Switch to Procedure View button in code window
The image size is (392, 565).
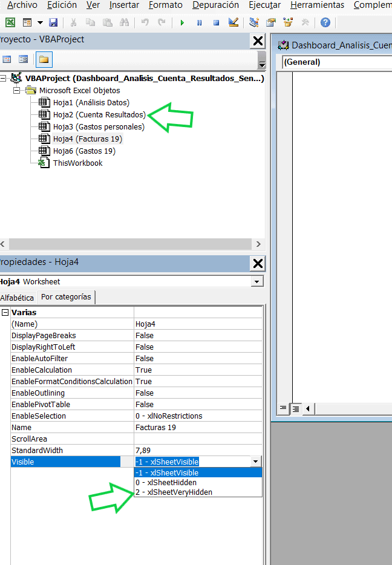click(283, 408)
